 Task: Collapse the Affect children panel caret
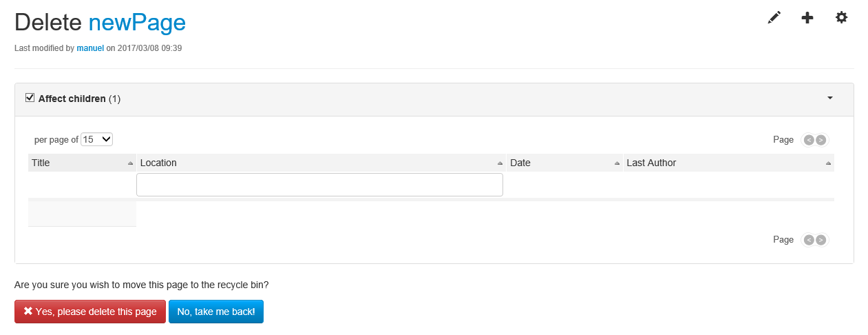click(x=830, y=98)
